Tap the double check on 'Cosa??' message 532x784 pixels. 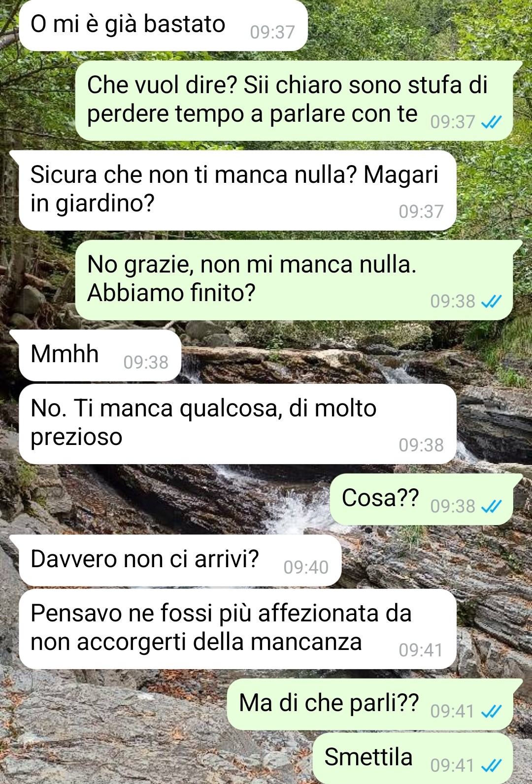(x=491, y=506)
